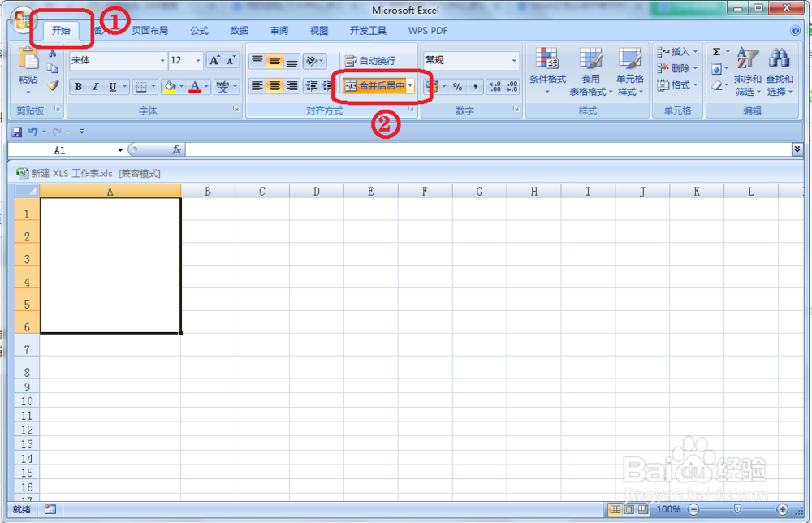
Task: Click the phonetic guide wén icon
Action: coord(222,86)
